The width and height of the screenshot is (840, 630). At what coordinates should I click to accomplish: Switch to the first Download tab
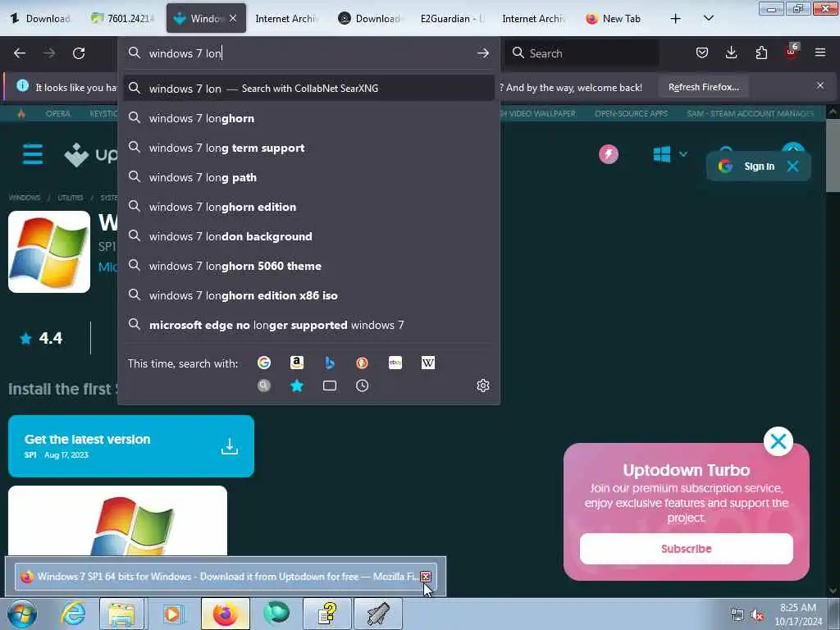click(41, 18)
